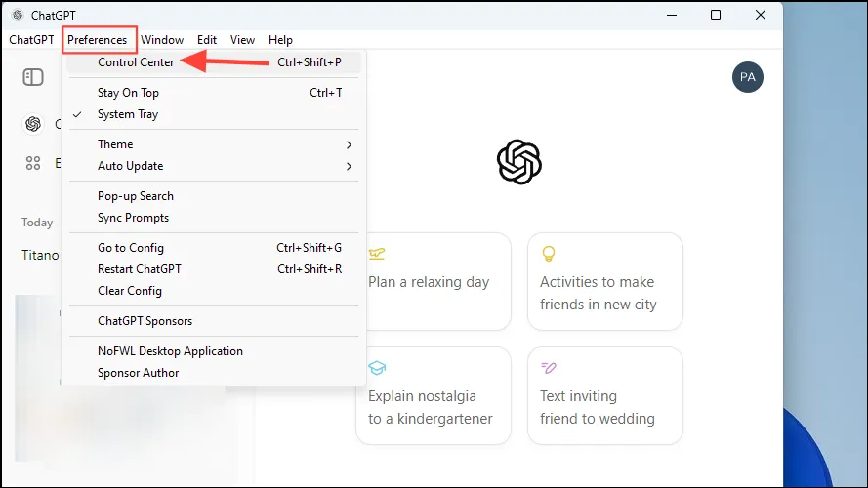Enable the Stay On Top option

click(128, 93)
